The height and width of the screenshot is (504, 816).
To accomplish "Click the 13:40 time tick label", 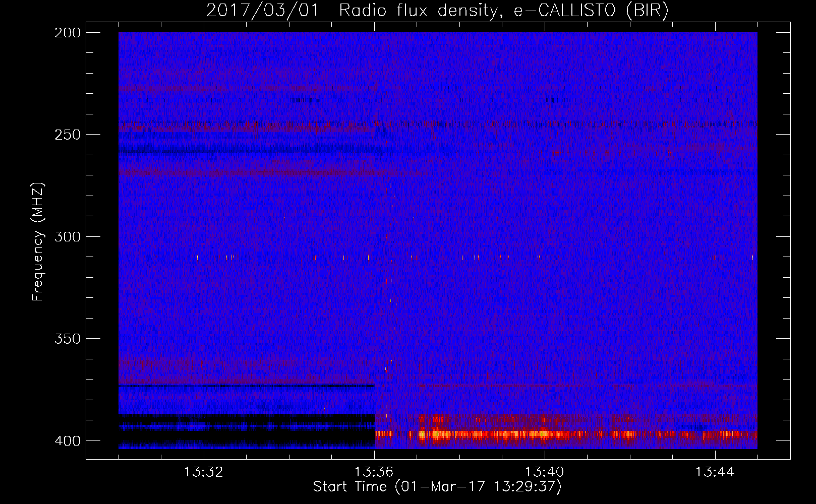I will coord(545,472).
